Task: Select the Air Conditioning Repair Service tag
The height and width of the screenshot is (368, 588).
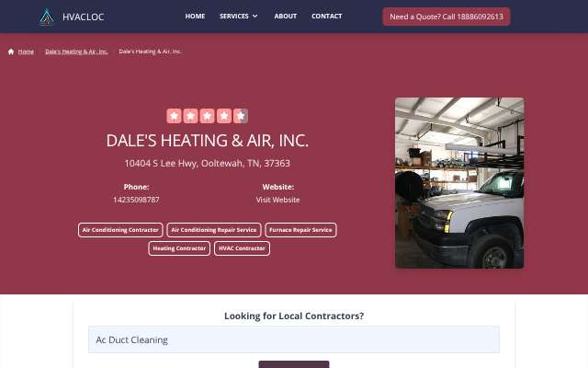Action: (x=214, y=230)
